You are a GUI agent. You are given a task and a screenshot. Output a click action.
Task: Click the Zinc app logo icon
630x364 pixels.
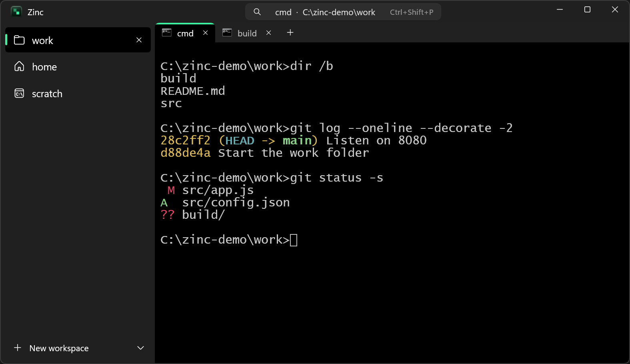pos(16,12)
